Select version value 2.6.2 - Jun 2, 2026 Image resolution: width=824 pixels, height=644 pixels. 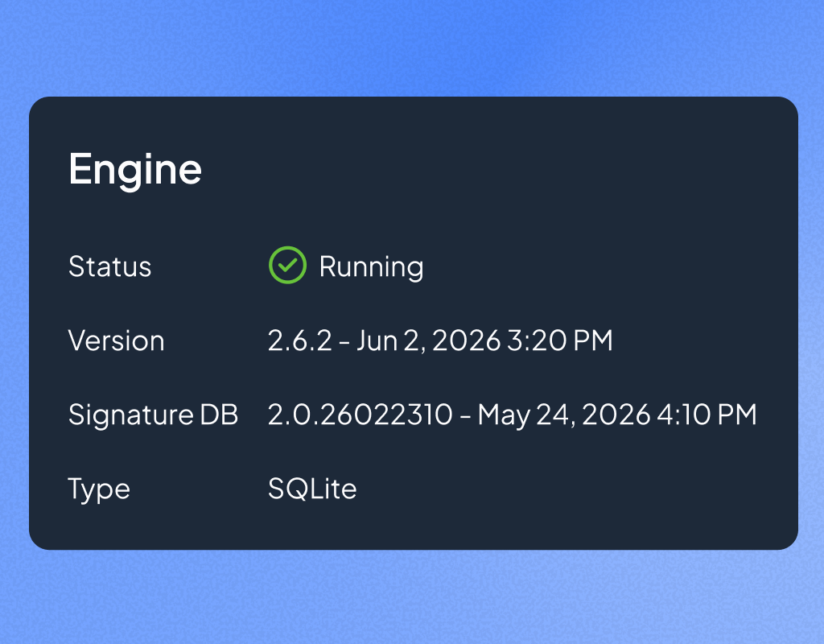440,341
